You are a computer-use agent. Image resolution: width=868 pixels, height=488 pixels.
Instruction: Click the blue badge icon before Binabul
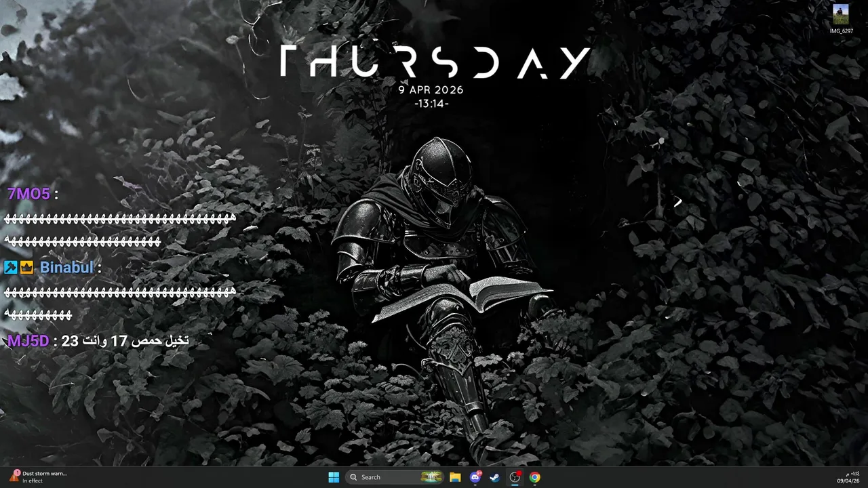pos(10,268)
